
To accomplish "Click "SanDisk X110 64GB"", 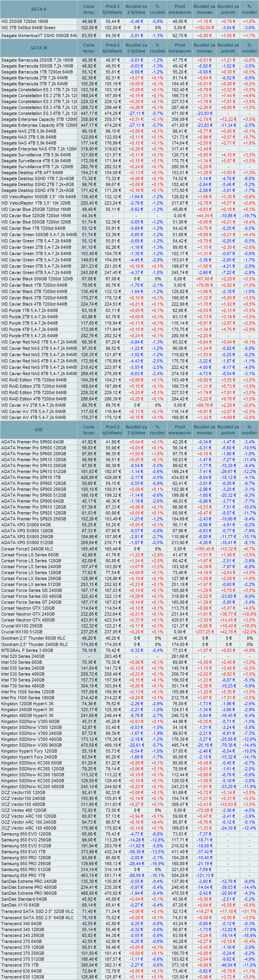I will tap(20, 905).
